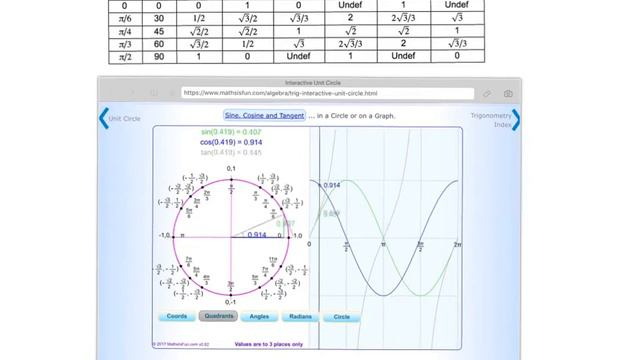Go to previous page via left blue chevron
Screen dimensions: 640x360
click(104, 118)
